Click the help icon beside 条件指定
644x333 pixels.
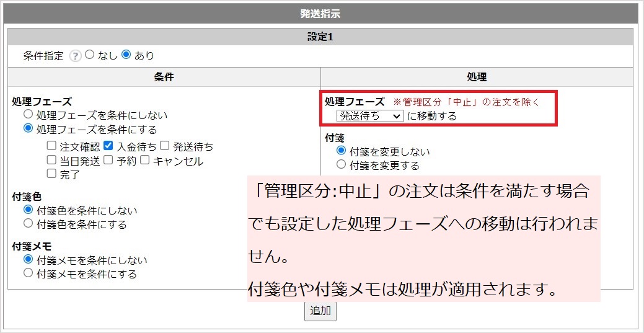click(x=75, y=56)
